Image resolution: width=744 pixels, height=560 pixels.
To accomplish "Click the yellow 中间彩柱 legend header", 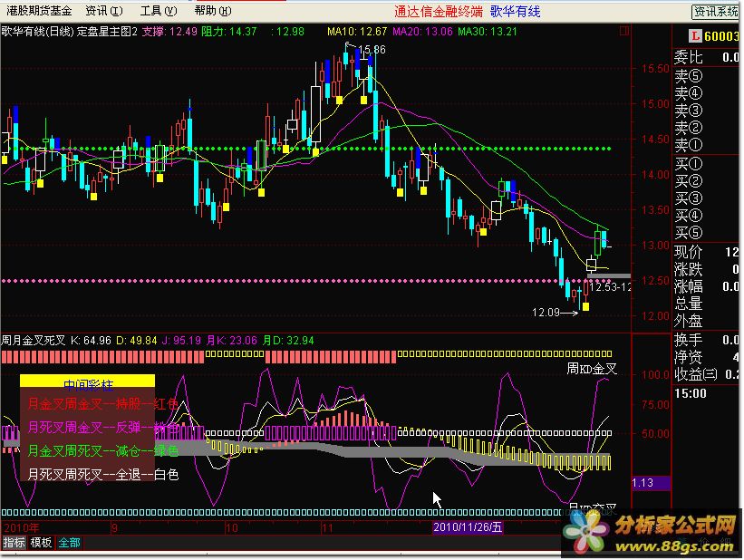I will [x=87, y=381].
